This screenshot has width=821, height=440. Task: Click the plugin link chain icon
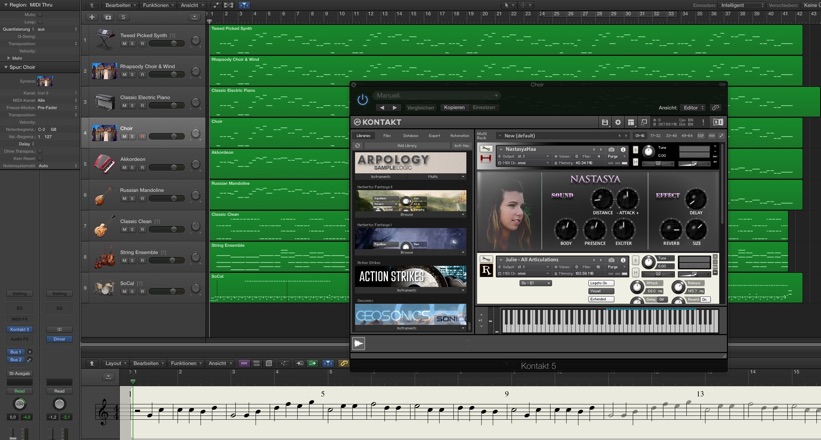(715, 107)
